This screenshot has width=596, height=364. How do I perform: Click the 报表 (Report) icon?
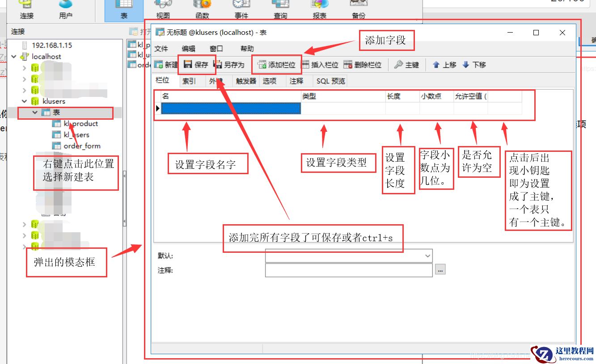319,9
